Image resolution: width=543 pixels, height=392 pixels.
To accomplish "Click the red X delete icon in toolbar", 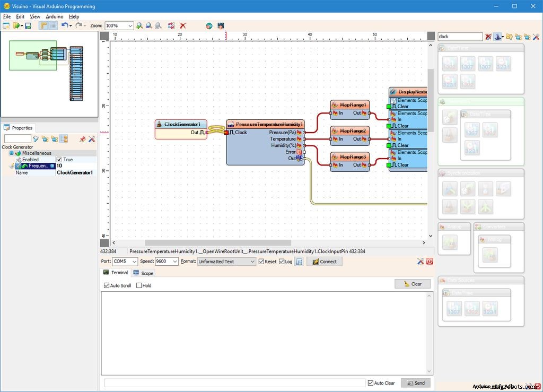I will (183, 25).
